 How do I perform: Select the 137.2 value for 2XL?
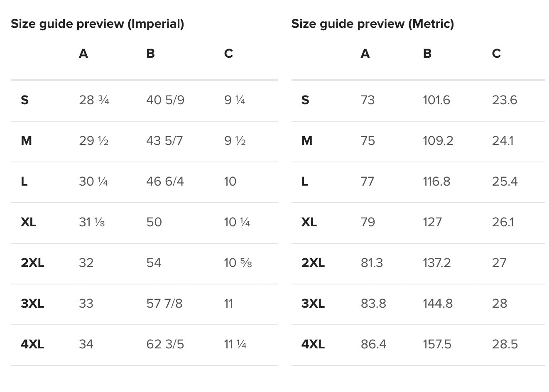pyautogui.click(x=436, y=263)
